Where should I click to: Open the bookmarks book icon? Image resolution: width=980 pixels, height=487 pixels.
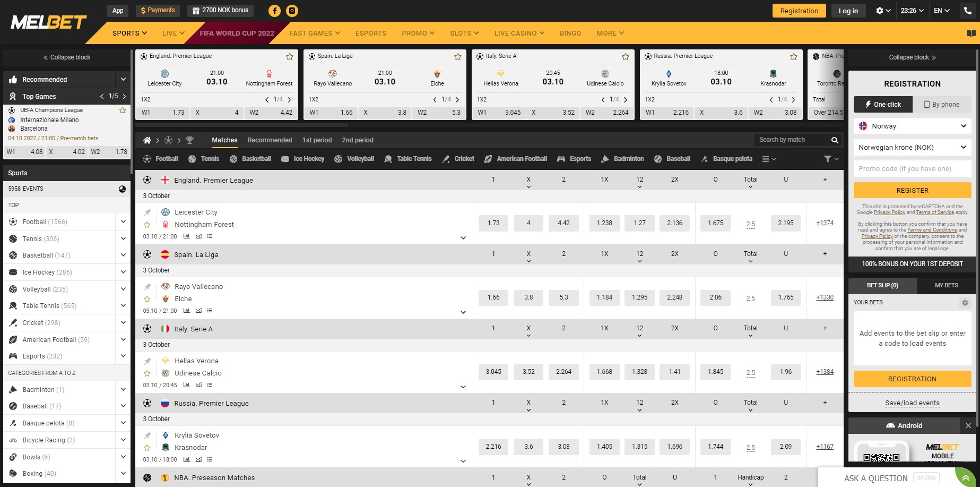tap(971, 33)
